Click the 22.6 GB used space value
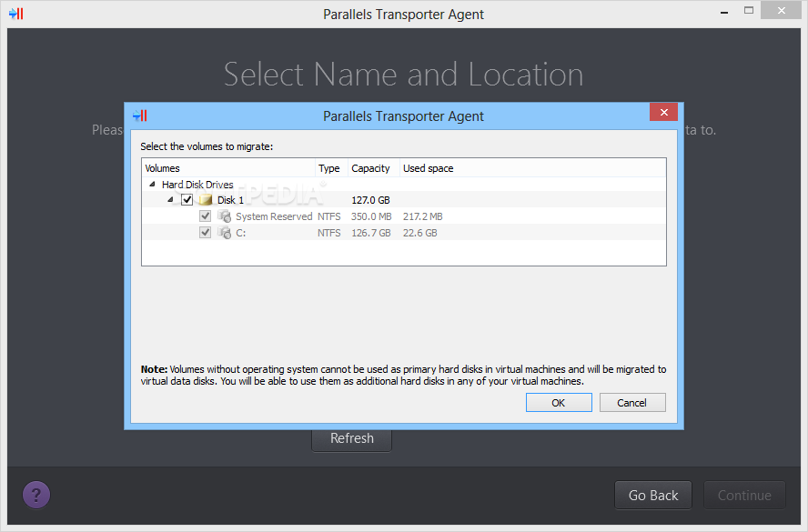 click(420, 233)
